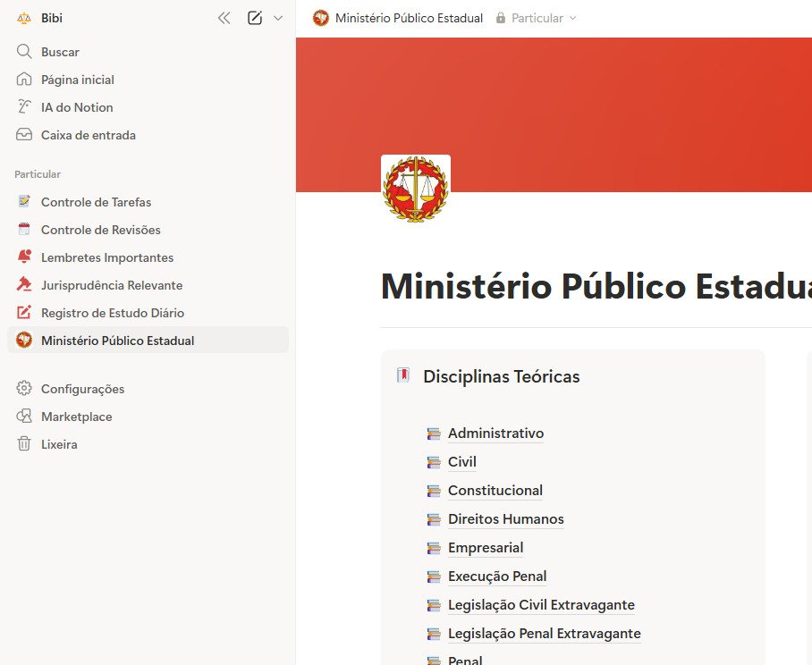Collapse the sidebar with the double chevron
The image size is (812, 665).
[x=224, y=17]
